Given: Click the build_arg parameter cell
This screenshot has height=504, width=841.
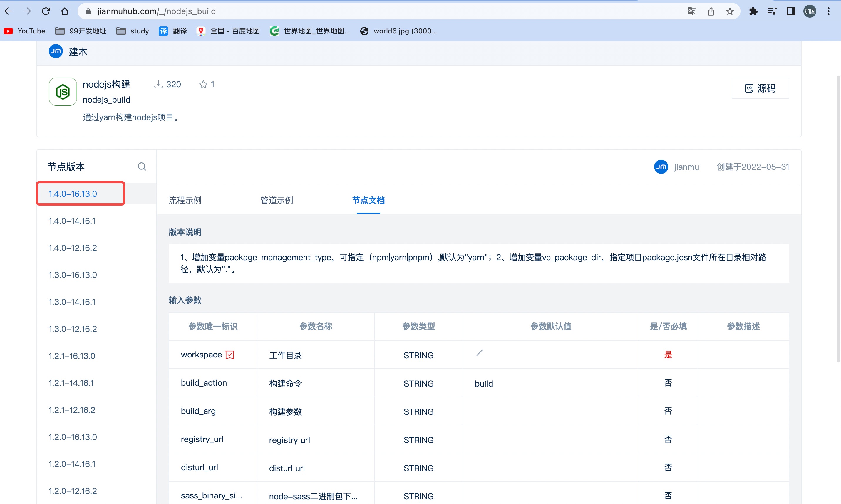Looking at the screenshot, I should (x=213, y=411).
